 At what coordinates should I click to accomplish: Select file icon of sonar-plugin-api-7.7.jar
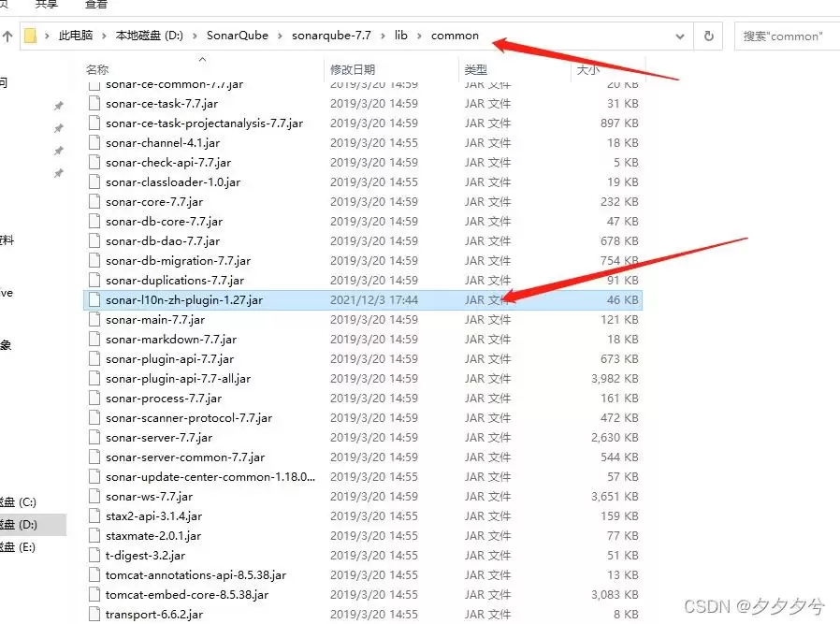pos(94,359)
